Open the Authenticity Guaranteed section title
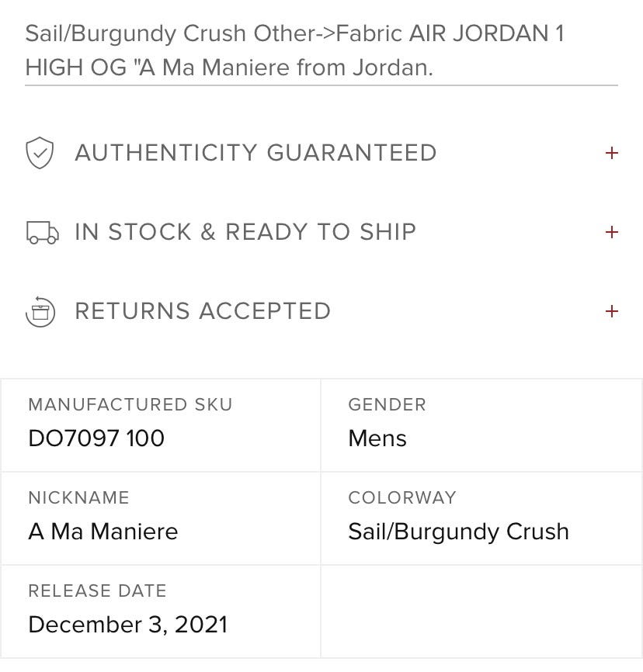 click(255, 153)
